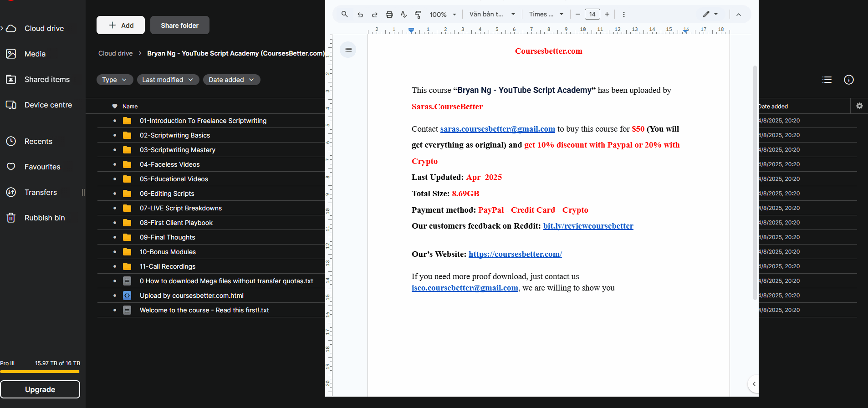This screenshot has height=408, width=868.
Task: Click the Share folder button
Action: (179, 25)
